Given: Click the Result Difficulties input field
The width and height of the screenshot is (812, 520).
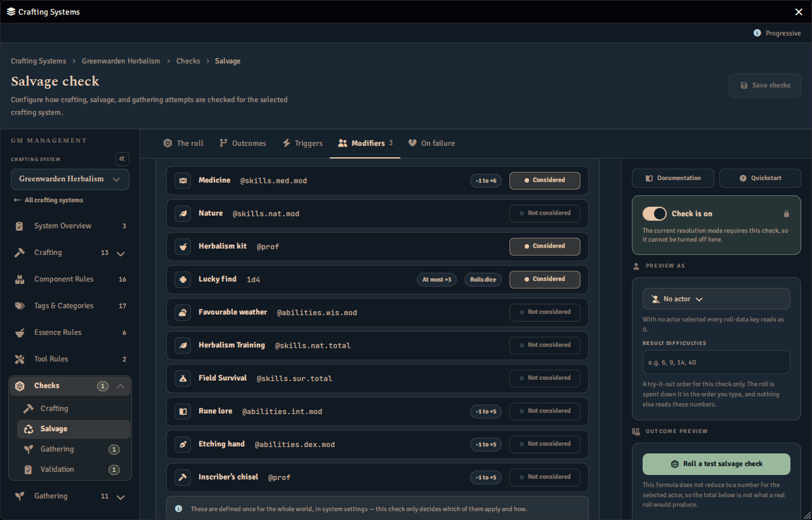Looking at the screenshot, I should (x=716, y=363).
